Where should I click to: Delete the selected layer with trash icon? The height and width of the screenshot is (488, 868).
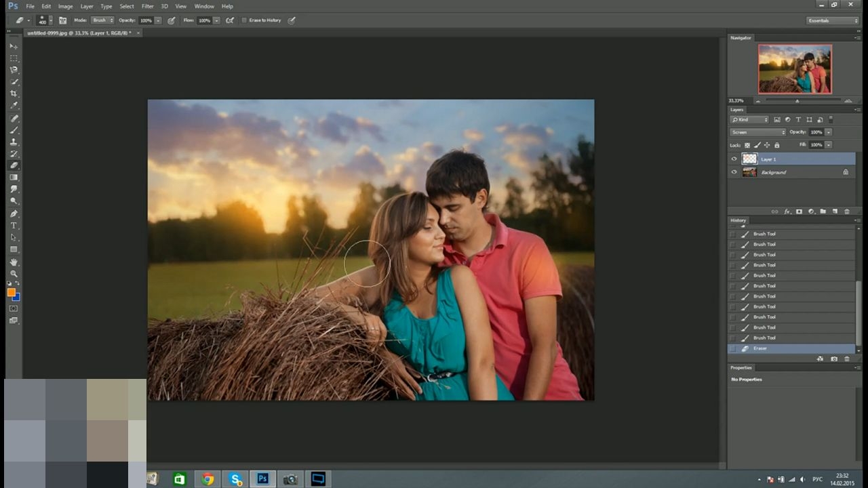(847, 211)
